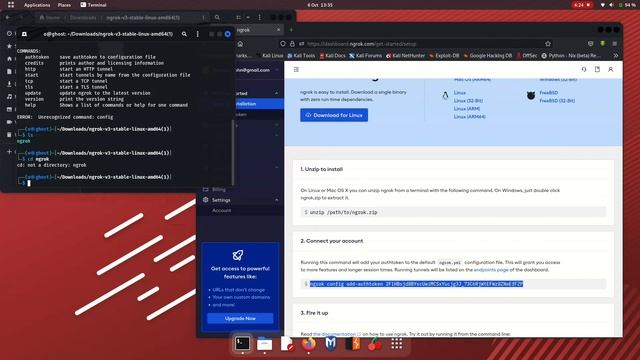Image resolution: width=640 pixels, height=360 pixels.
Task: Open Starred in file manager sidebar
Action: pyautogui.click(x=9, y=46)
